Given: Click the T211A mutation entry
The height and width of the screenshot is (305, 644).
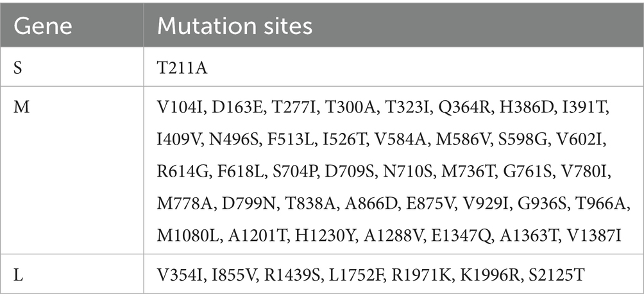Looking at the screenshot, I should [x=180, y=68].
